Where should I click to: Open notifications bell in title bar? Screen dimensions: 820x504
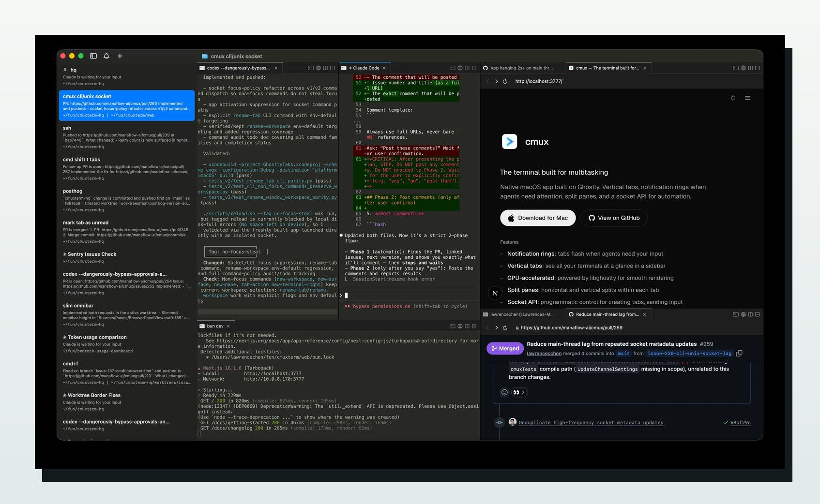click(x=106, y=56)
